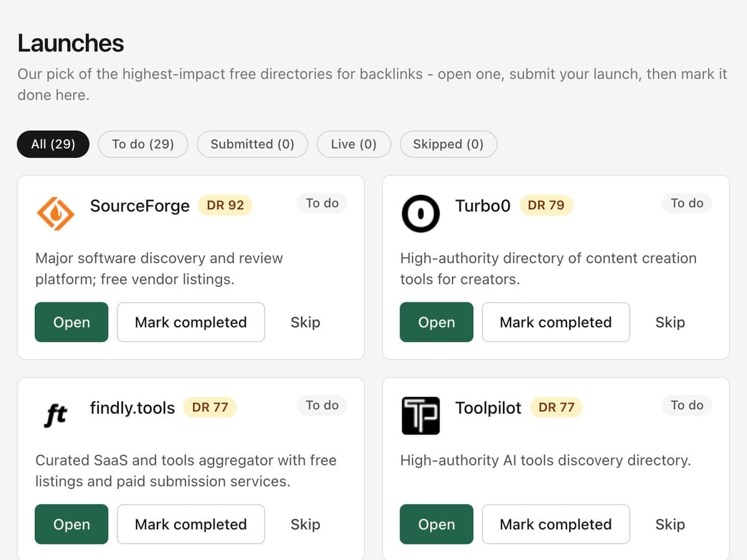Viewport: 747px width, 560px height.
Task: Mark Toolpilot as completed
Action: pos(556,525)
